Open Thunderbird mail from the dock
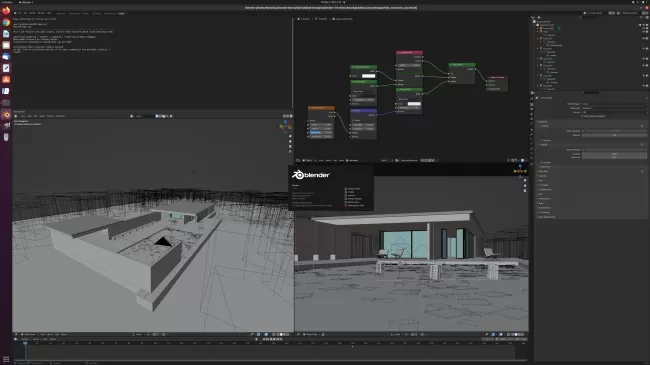Screen dimensions: 650x365 point(6,56)
